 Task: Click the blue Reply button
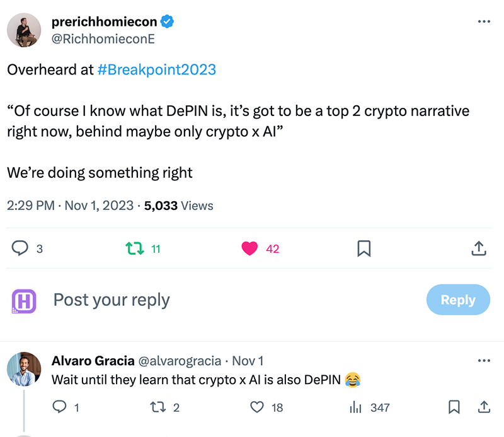(458, 300)
